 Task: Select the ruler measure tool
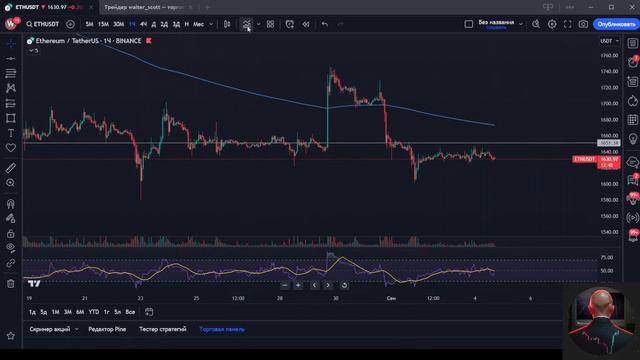tap(11, 168)
